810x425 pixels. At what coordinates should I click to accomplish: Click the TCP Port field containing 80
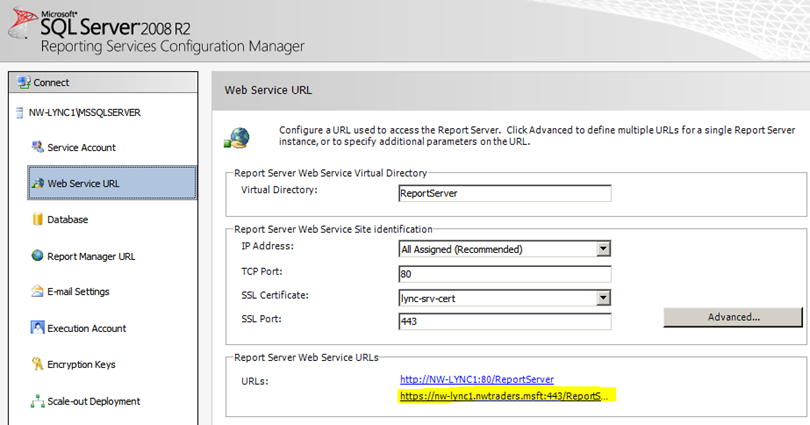click(x=505, y=274)
